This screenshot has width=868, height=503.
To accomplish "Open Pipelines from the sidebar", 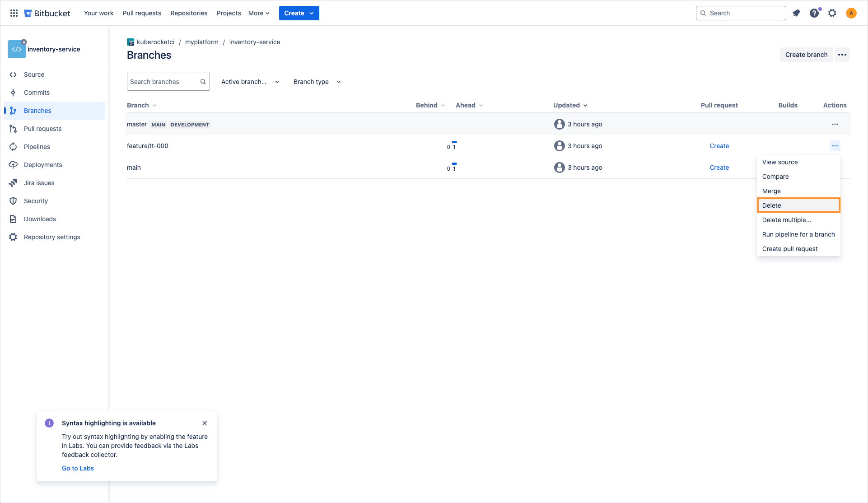I will 37,146.
